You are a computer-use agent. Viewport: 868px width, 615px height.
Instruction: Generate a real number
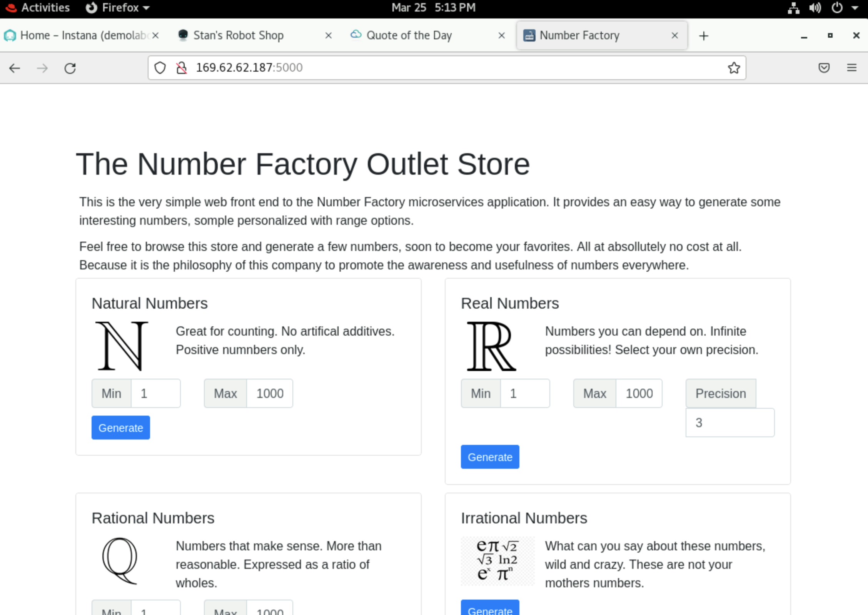tap(490, 457)
